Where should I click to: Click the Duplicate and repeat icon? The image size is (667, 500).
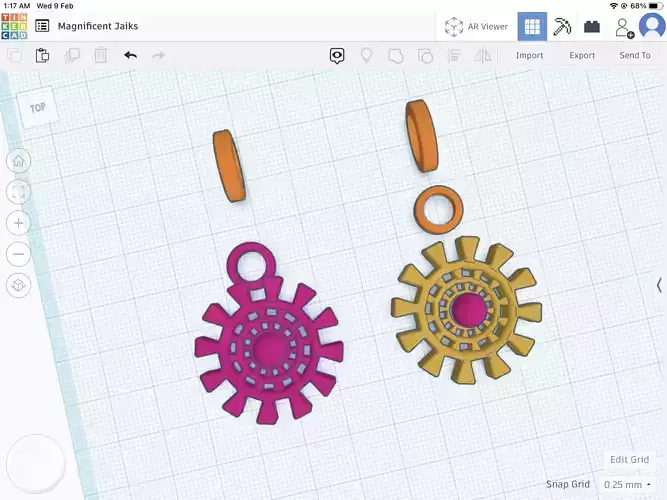point(71,55)
